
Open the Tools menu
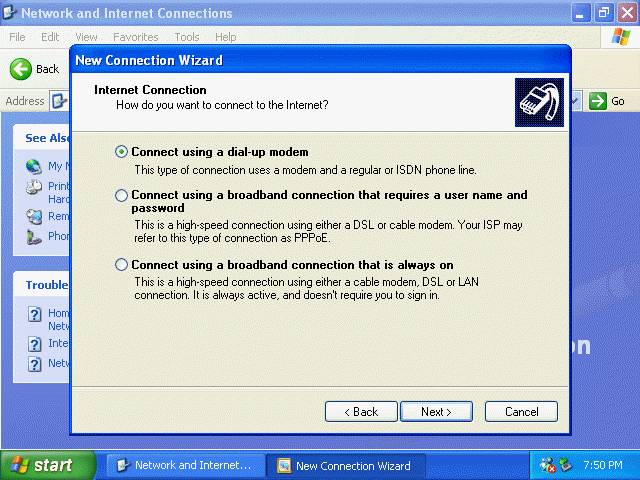click(x=187, y=37)
